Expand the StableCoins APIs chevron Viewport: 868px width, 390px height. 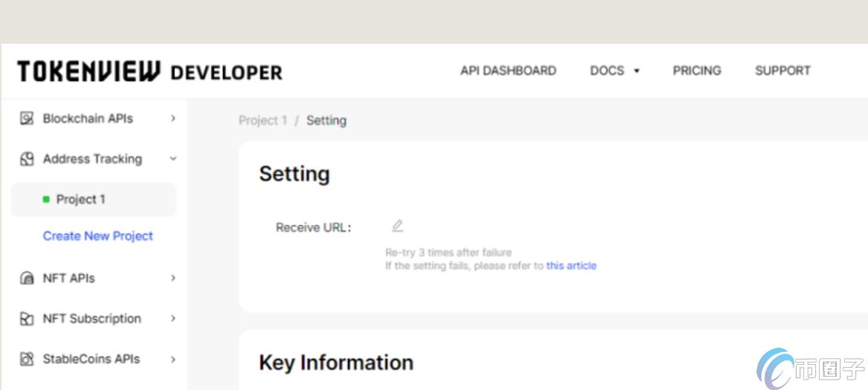point(173,359)
